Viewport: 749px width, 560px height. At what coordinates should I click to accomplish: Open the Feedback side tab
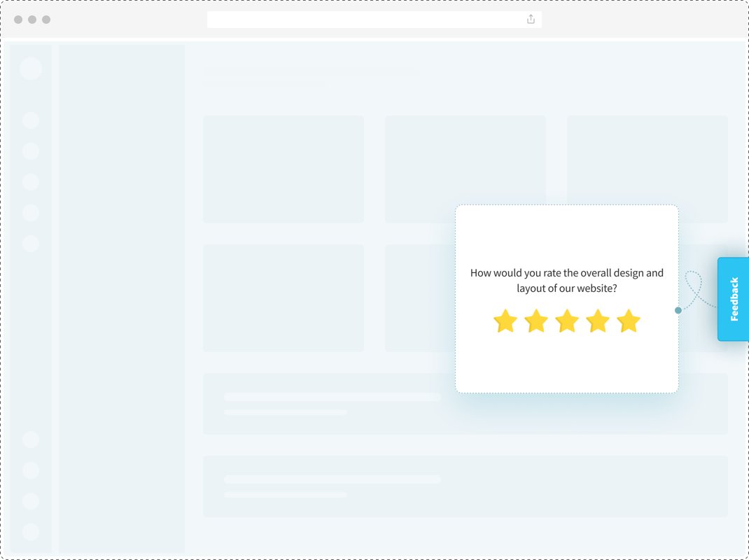pos(733,298)
